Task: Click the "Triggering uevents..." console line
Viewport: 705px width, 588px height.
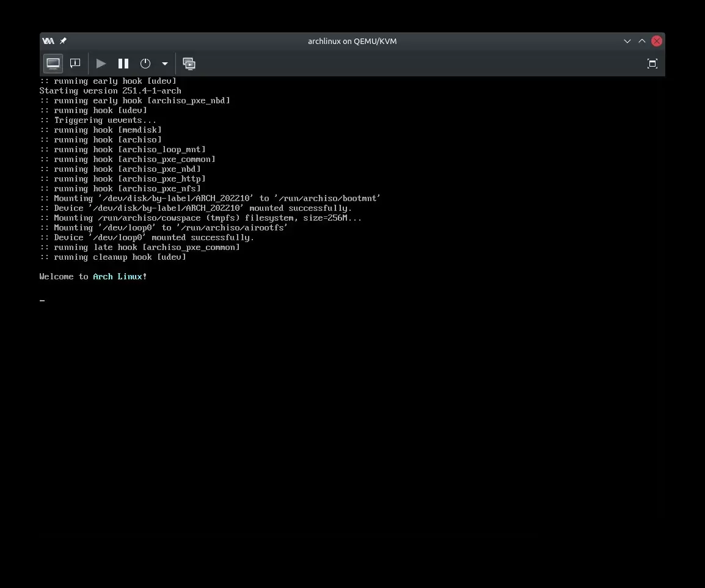Action: coord(98,120)
